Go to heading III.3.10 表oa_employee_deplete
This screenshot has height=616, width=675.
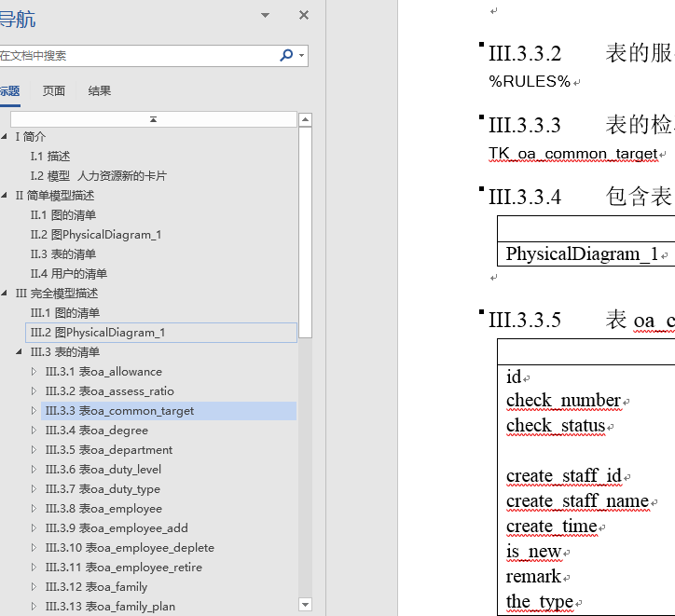pos(130,548)
